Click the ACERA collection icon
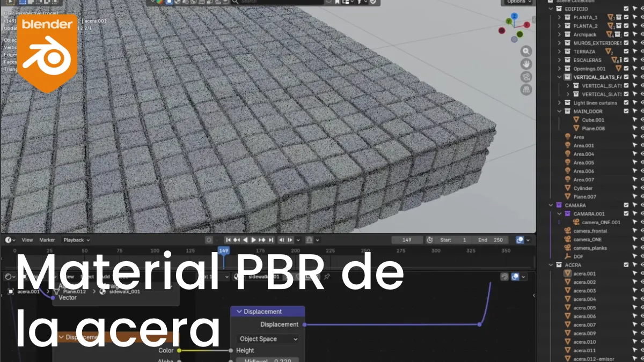The width and height of the screenshot is (644, 362). pyautogui.click(x=559, y=265)
